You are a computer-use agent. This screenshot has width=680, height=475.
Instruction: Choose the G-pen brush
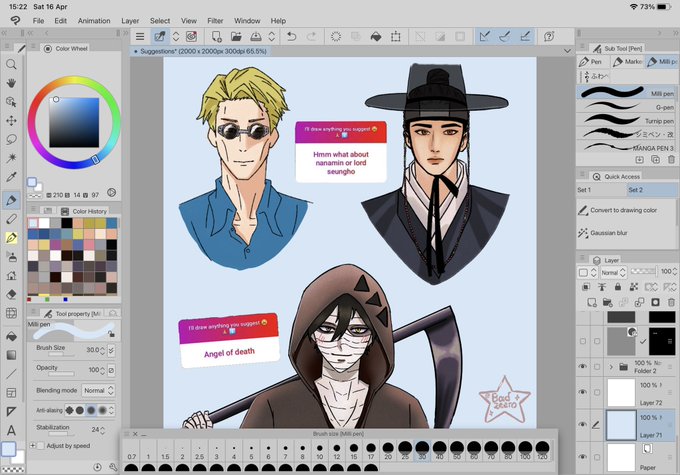coord(625,107)
